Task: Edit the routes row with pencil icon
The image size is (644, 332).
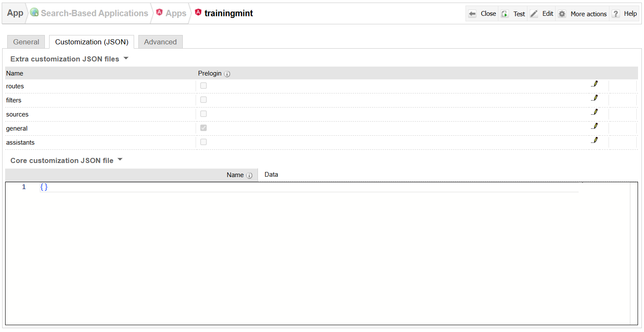Action: coord(594,84)
